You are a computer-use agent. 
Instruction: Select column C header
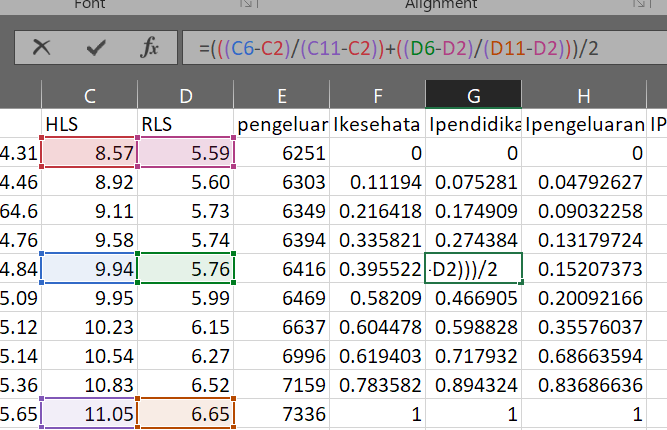(89, 95)
